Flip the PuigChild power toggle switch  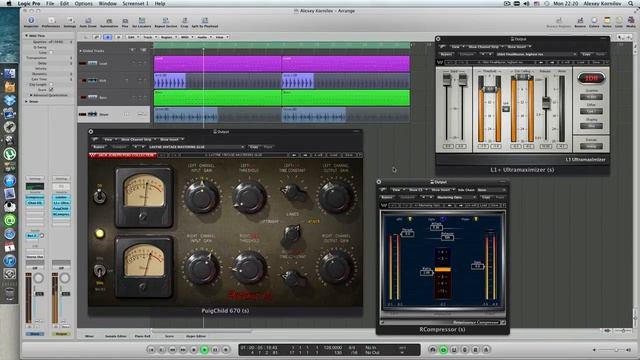(x=99, y=195)
